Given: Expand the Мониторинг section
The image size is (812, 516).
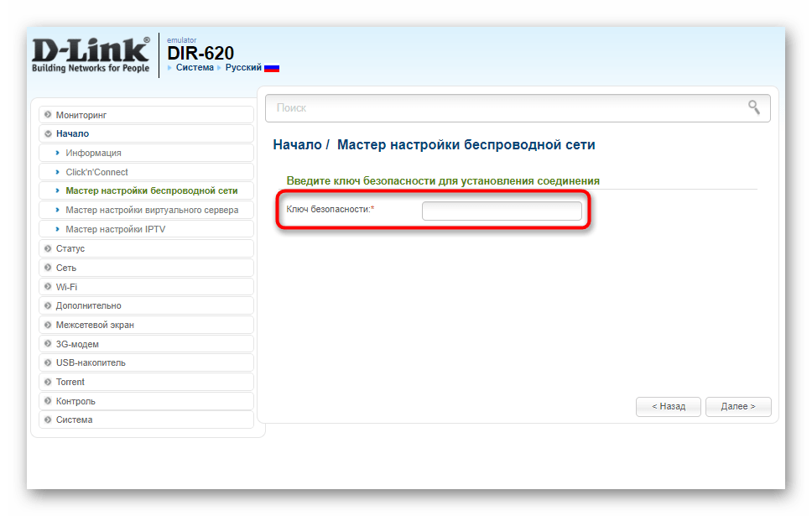Looking at the screenshot, I should pyautogui.click(x=146, y=114).
